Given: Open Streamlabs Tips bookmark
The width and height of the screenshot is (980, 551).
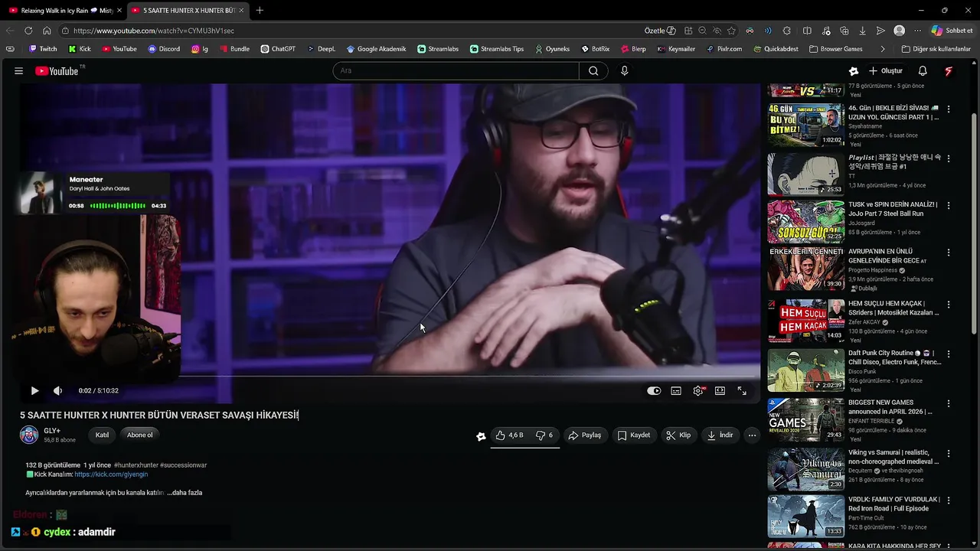Looking at the screenshot, I should coord(497,49).
